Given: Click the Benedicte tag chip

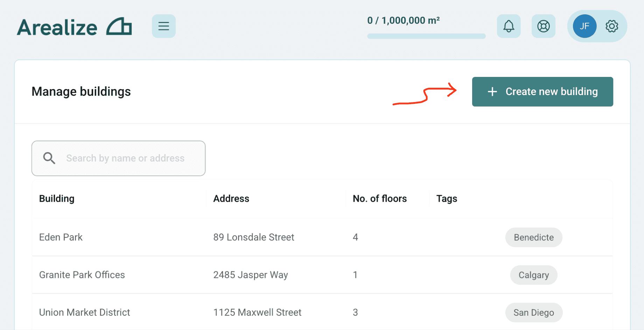Looking at the screenshot, I should [533, 237].
